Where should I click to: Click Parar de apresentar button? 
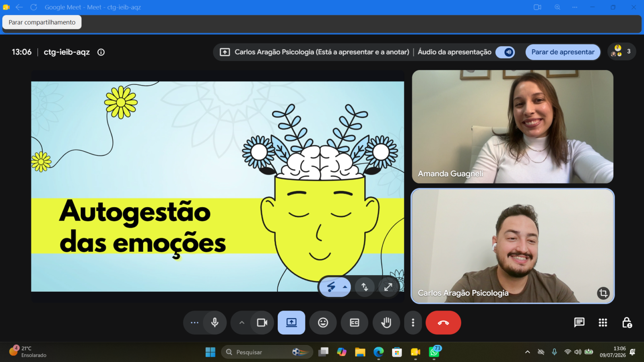pyautogui.click(x=563, y=52)
